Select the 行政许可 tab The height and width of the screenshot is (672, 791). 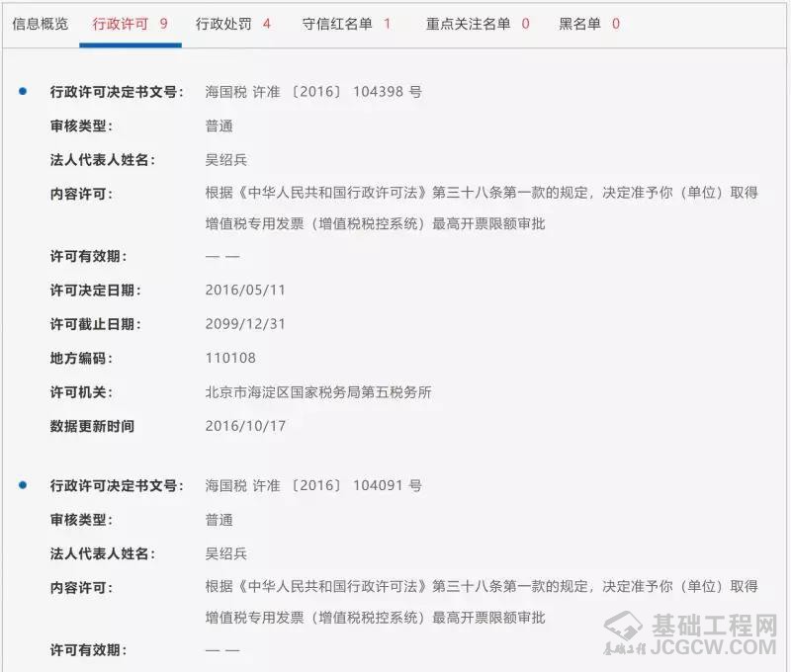(x=130, y=23)
